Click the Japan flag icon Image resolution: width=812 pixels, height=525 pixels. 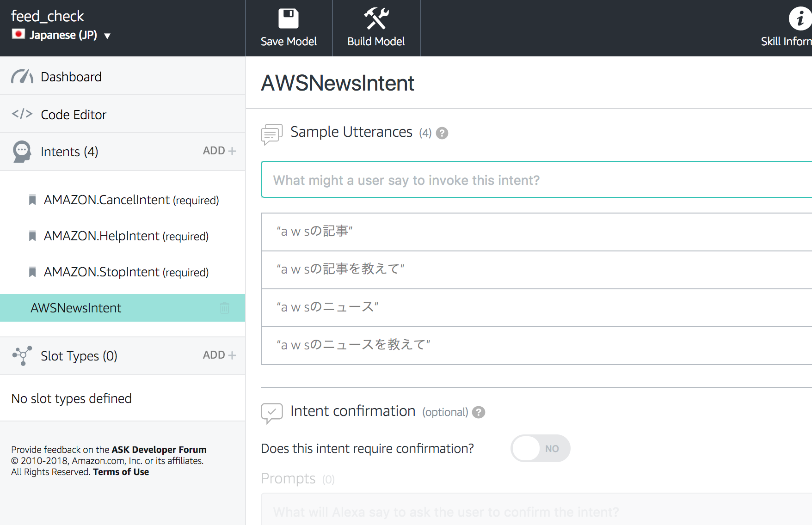[18, 34]
